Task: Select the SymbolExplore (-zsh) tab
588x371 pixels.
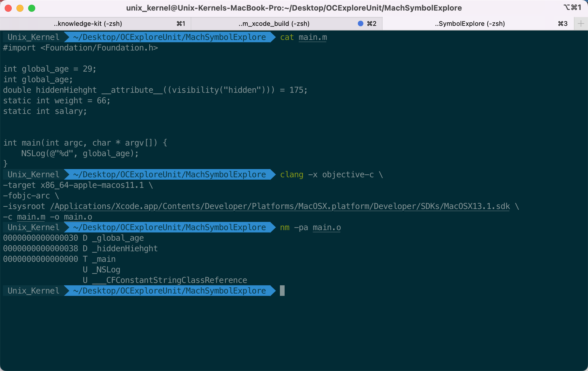Action: click(x=478, y=23)
